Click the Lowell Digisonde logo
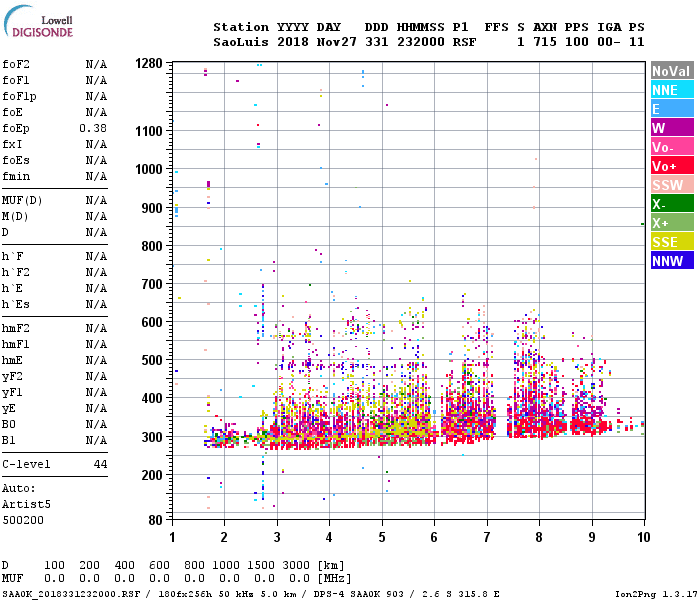 point(38,21)
